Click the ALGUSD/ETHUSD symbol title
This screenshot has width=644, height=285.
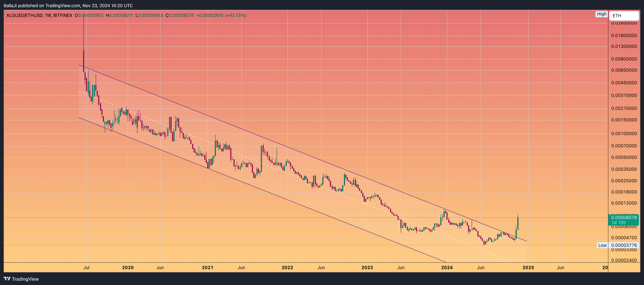tap(24, 15)
